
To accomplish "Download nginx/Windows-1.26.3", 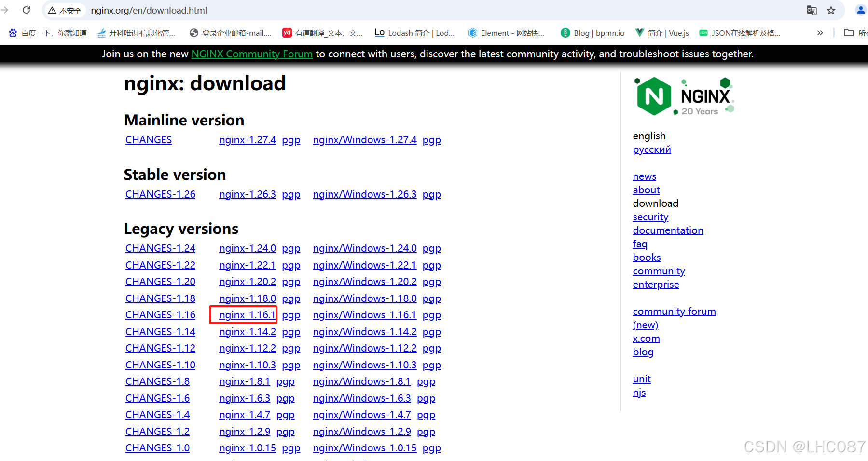I will click(x=365, y=194).
